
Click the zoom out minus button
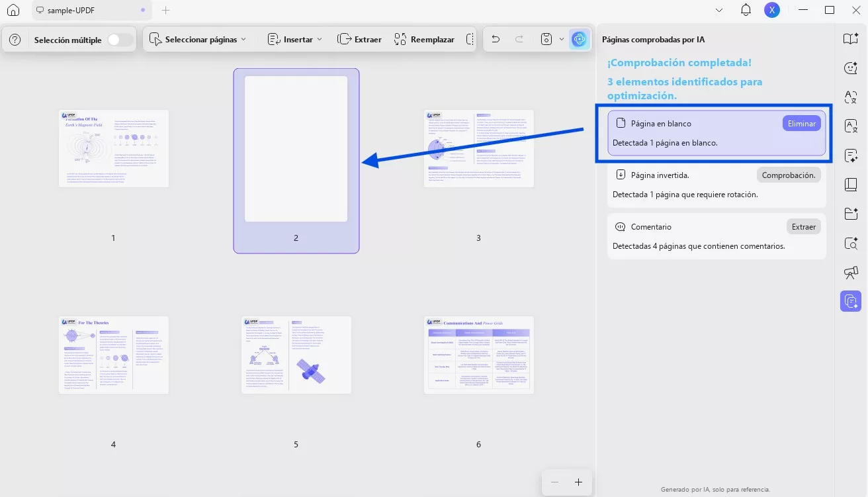pyautogui.click(x=554, y=482)
